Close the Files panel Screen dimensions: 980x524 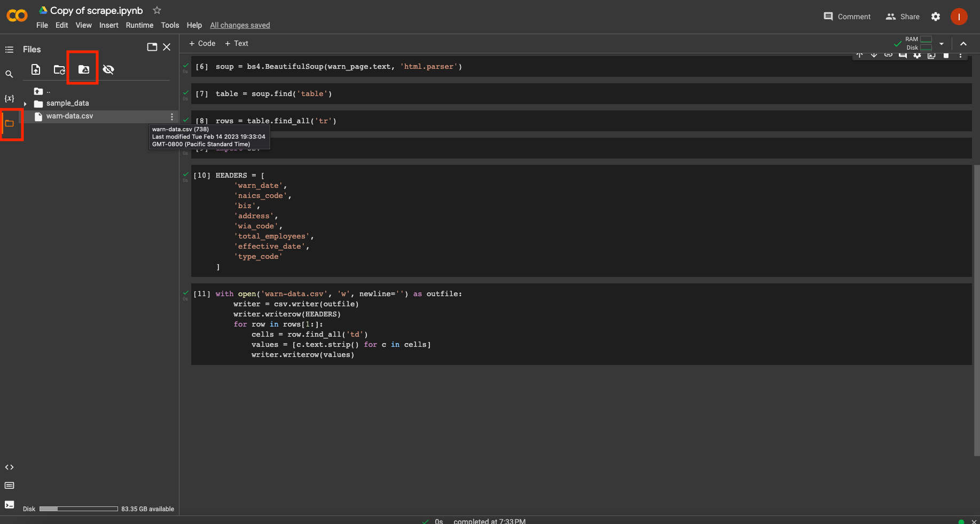tap(167, 47)
